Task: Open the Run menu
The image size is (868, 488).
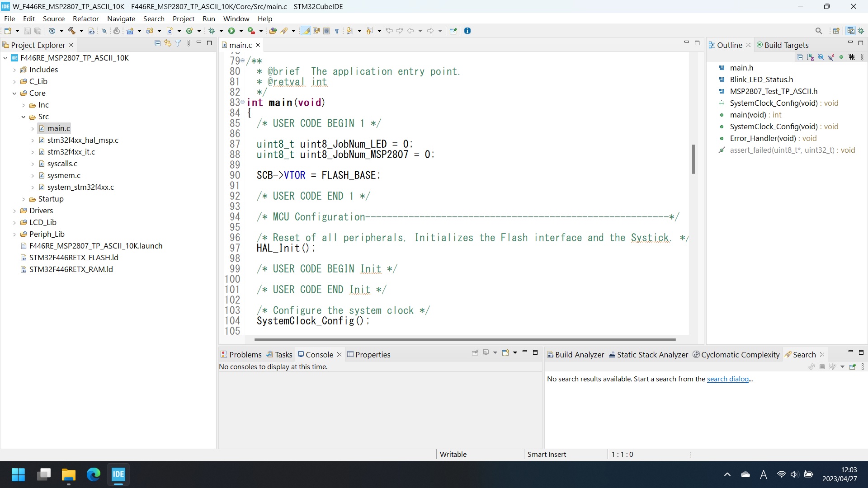Action: pyautogui.click(x=208, y=19)
